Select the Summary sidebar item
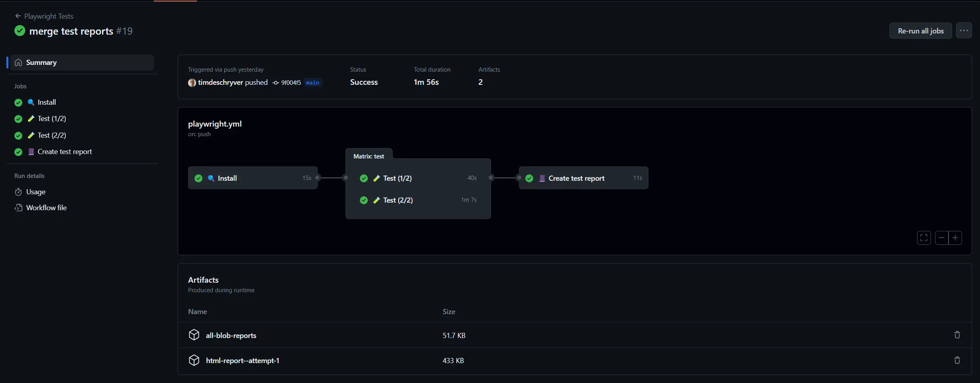 pos(82,63)
